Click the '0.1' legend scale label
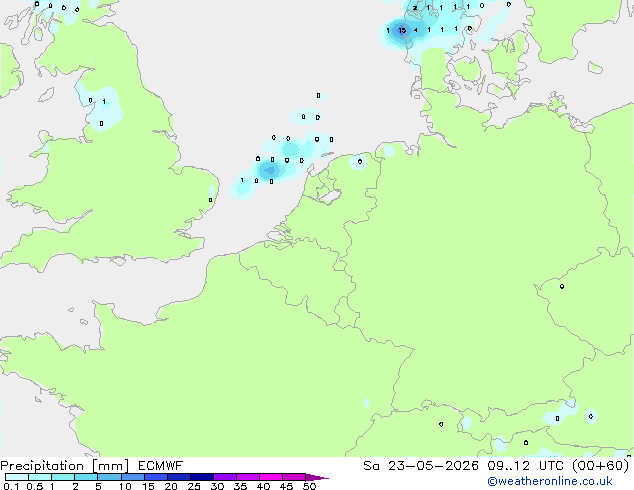Screen dimensions: 634x490 tap(11, 486)
